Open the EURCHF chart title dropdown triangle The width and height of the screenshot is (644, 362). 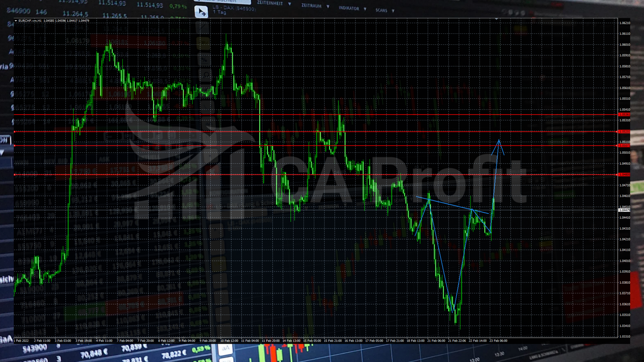[16, 21]
